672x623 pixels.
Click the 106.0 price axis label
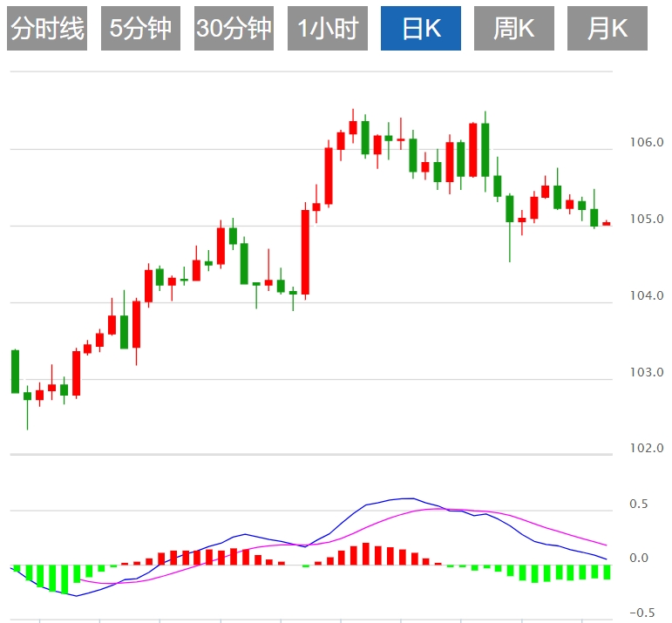point(646,143)
